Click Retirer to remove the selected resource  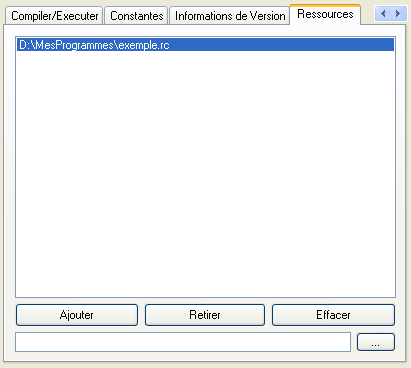tap(205, 315)
